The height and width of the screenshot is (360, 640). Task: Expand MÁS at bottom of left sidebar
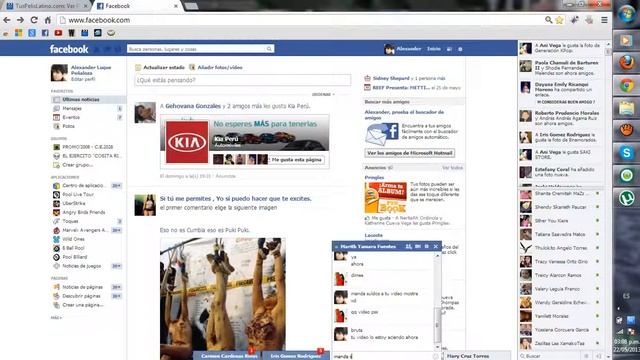point(56,318)
